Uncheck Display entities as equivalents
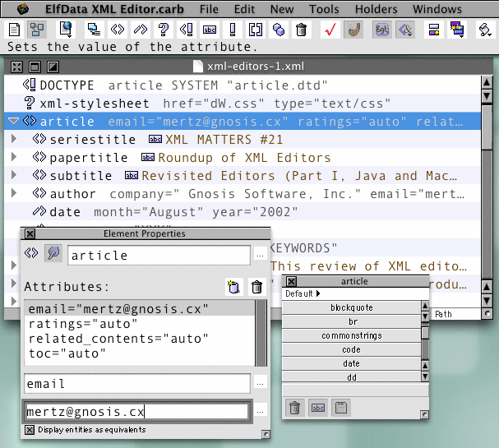This screenshot has height=448, width=499. pos(30,430)
